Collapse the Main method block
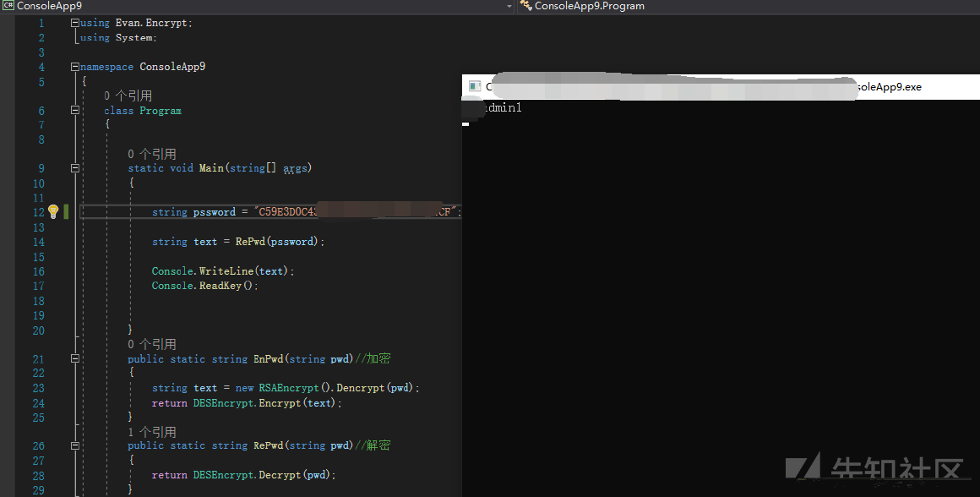The image size is (980, 497). 75,168
